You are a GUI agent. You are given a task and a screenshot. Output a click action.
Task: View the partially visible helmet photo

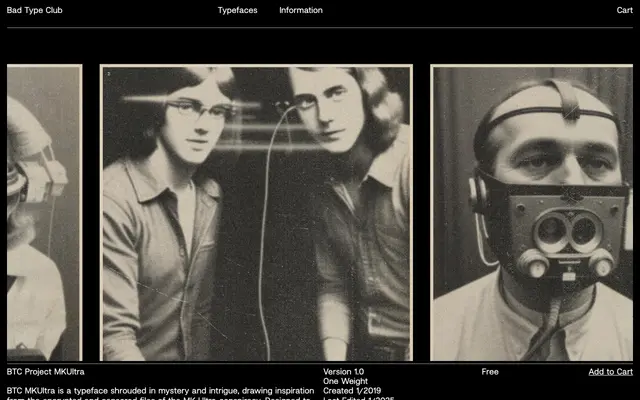[44, 213]
